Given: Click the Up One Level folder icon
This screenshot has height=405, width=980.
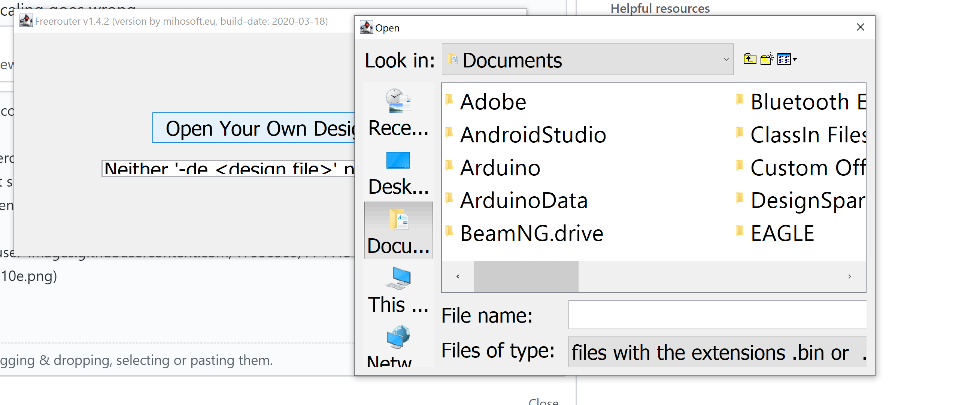Looking at the screenshot, I should click(749, 59).
